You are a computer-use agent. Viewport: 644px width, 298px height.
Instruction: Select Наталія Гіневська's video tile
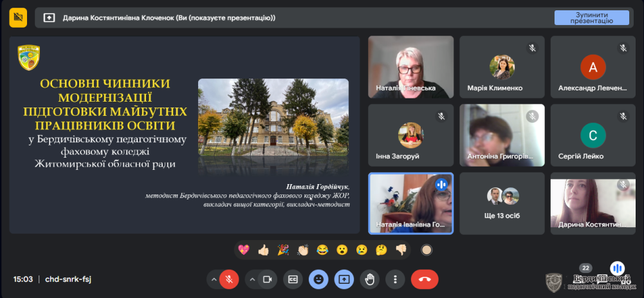tap(410, 67)
